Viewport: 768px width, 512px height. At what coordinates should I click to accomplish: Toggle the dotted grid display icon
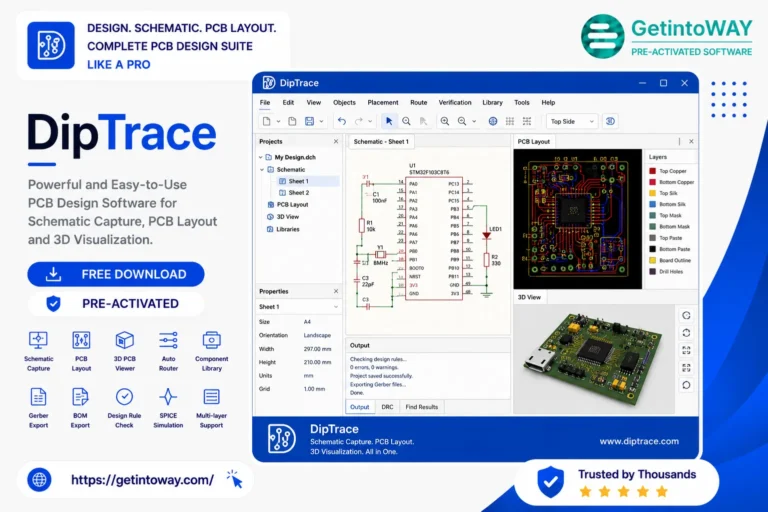[x=510, y=121]
